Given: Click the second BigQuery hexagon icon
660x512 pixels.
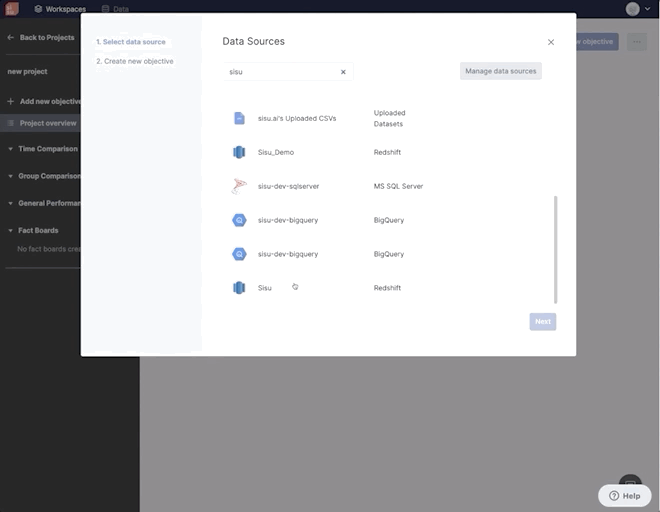Looking at the screenshot, I should coord(239,254).
